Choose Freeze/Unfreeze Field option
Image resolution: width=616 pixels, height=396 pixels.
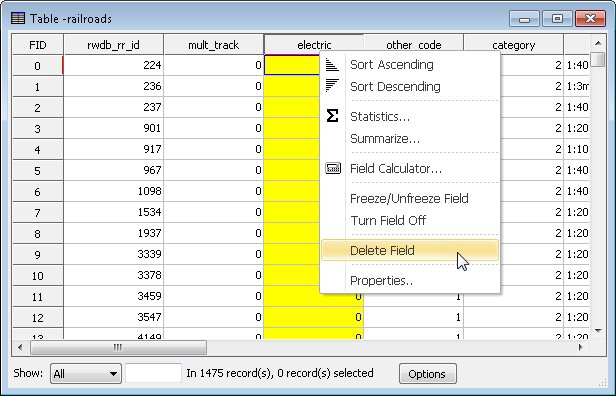[410, 198]
